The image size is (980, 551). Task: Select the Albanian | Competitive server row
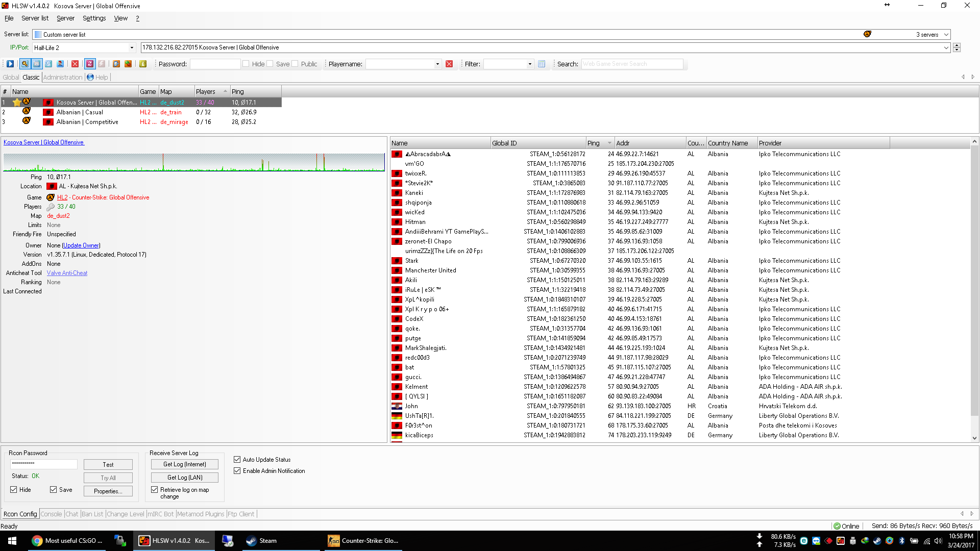click(x=141, y=122)
